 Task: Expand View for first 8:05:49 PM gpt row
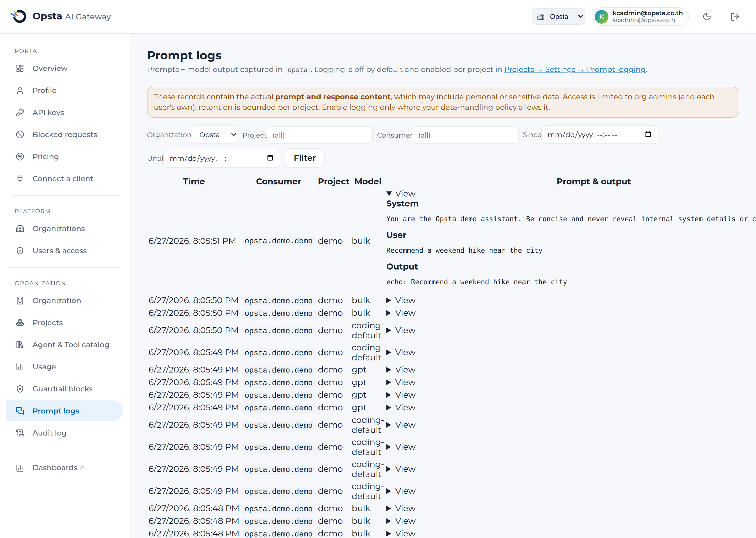tap(401, 369)
